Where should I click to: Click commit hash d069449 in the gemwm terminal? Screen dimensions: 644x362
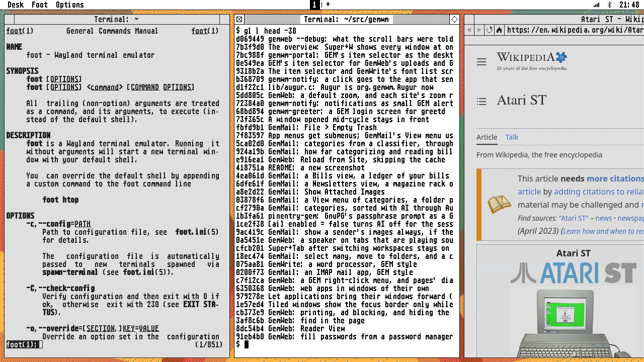tap(250, 39)
